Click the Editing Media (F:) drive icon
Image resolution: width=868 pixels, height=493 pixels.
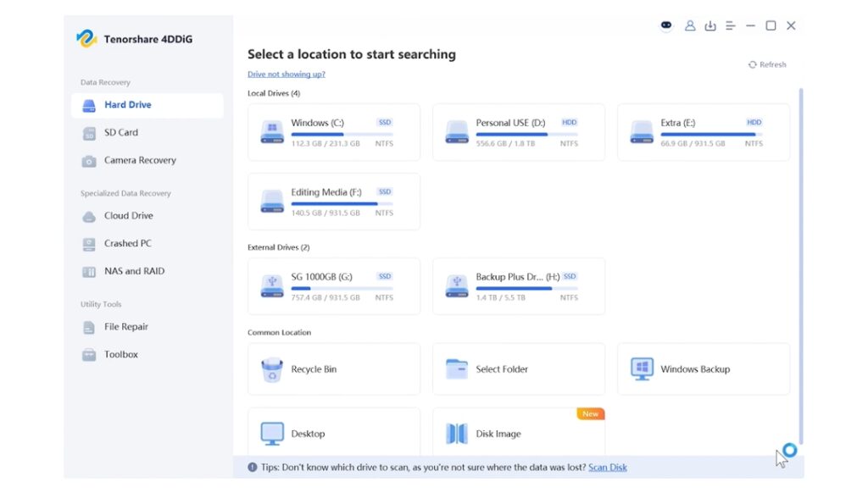(x=272, y=202)
